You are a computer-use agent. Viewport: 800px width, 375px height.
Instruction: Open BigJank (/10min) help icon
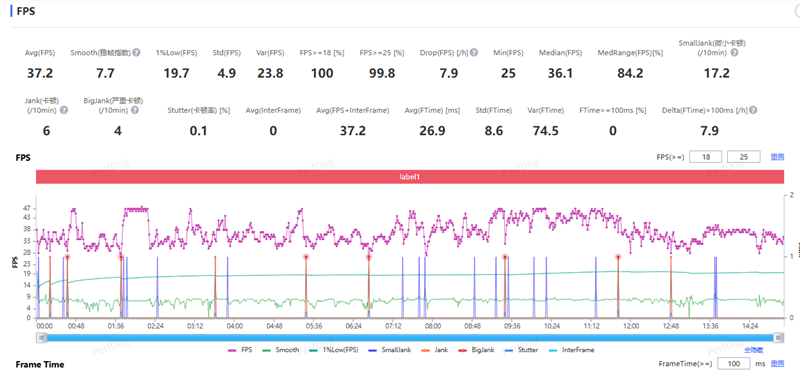(135, 110)
